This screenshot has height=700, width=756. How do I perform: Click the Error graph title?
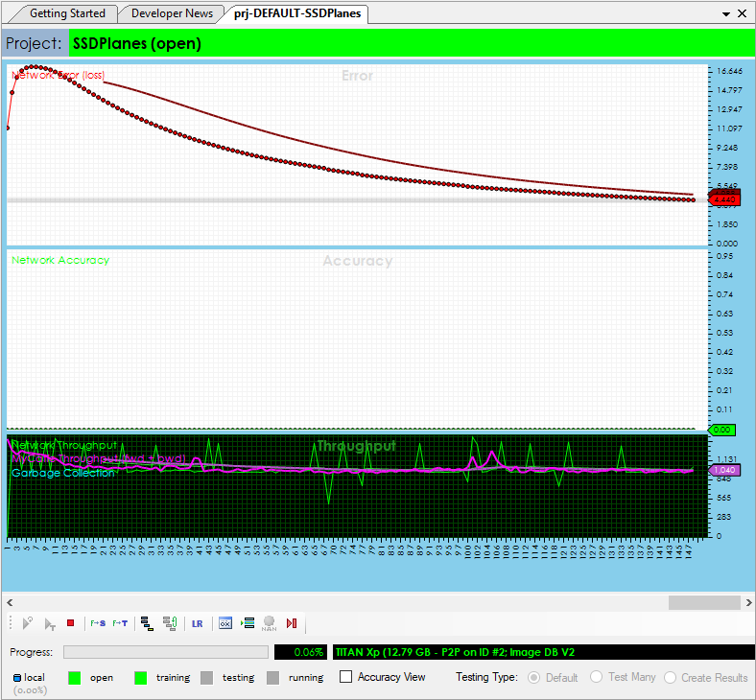pos(357,76)
